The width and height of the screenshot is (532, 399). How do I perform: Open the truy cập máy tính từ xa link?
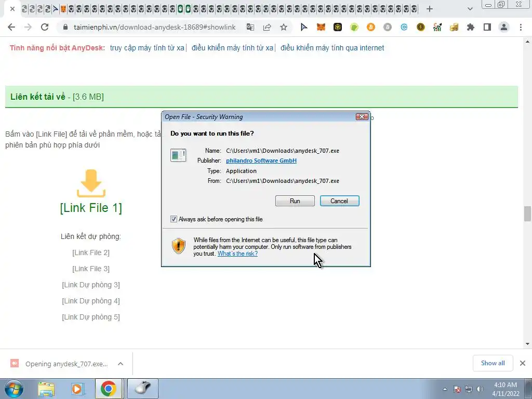pyautogui.click(x=147, y=48)
